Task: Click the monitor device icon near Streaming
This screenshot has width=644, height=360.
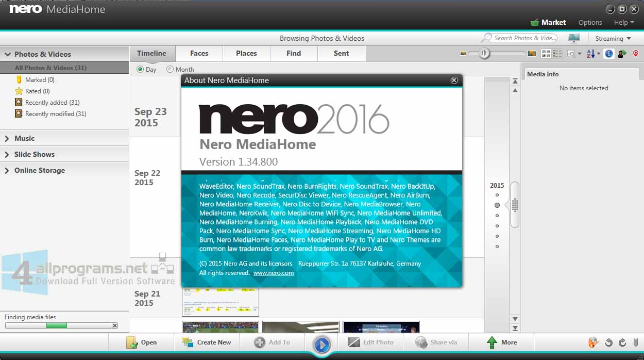Action: click(x=573, y=38)
